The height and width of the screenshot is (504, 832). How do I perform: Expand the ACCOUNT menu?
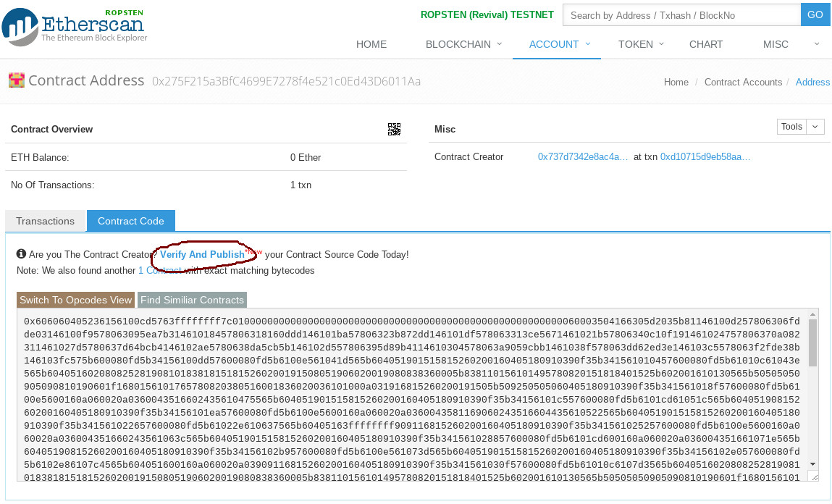[x=559, y=45]
